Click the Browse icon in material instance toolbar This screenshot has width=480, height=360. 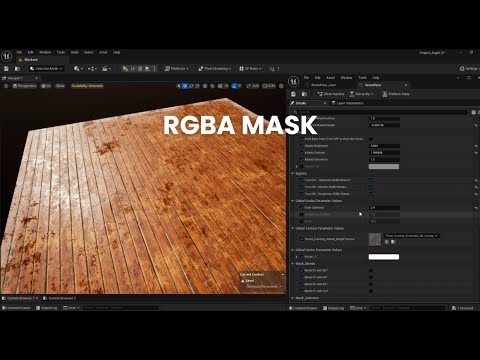pos(304,94)
